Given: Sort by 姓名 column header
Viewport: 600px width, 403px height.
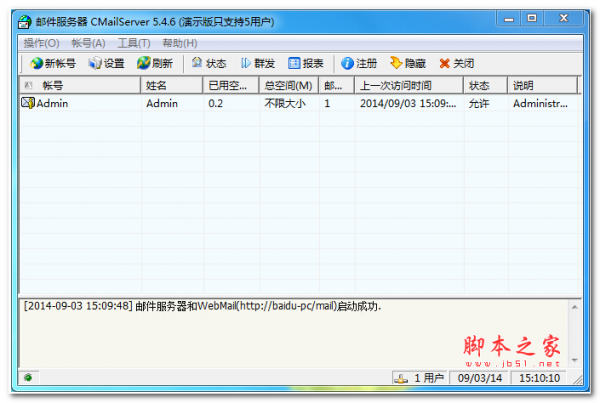Looking at the screenshot, I should click(x=172, y=85).
